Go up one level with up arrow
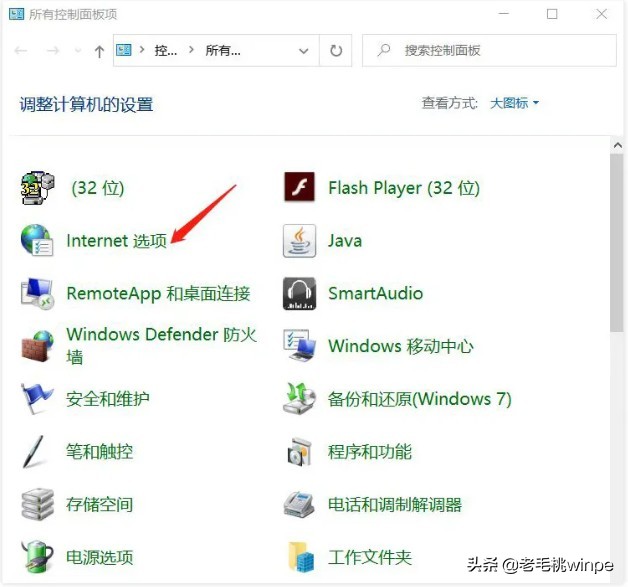The height and width of the screenshot is (587, 628). tap(99, 51)
